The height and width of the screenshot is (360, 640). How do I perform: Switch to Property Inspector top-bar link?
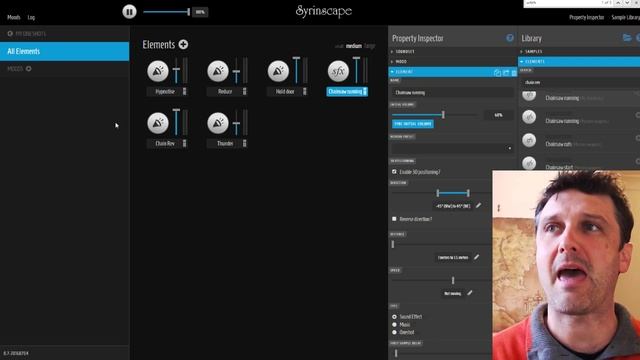(x=586, y=18)
